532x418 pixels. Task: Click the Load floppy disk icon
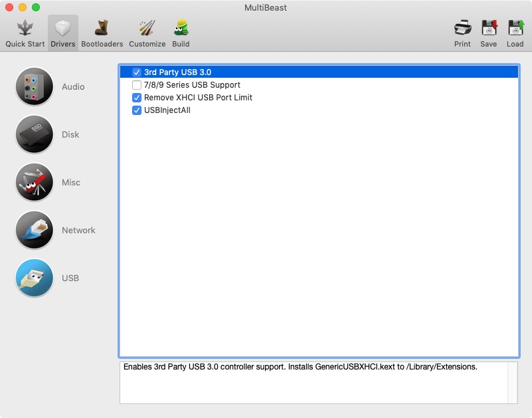click(515, 28)
